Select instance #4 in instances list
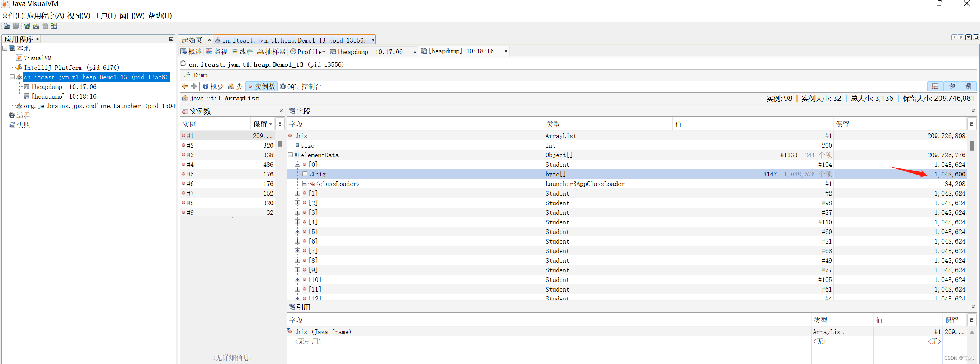The image size is (980, 364). click(228, 165)
